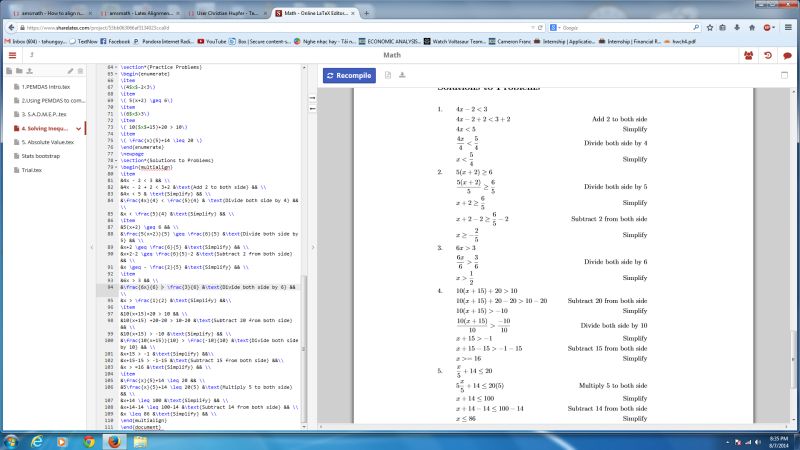Fold the code at line 64
Screen dimensions: 800x450
(x=116, y=67)
